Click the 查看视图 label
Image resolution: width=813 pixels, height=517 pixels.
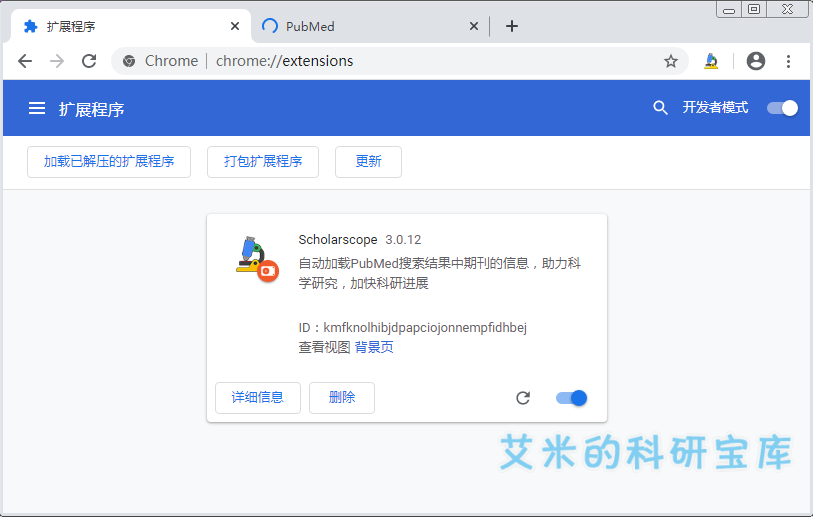click(325, 347)
